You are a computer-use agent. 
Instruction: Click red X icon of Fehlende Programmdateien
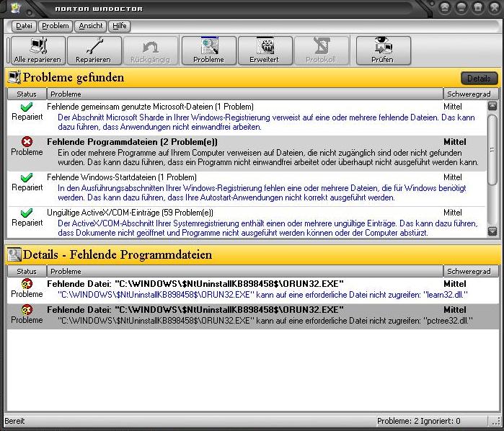click(27, 142)
